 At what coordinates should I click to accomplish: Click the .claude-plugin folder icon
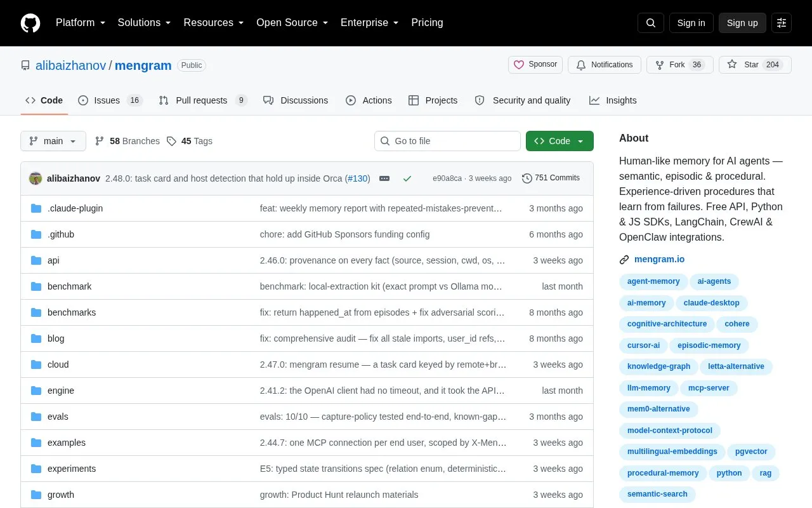click(x=36, y=208)
